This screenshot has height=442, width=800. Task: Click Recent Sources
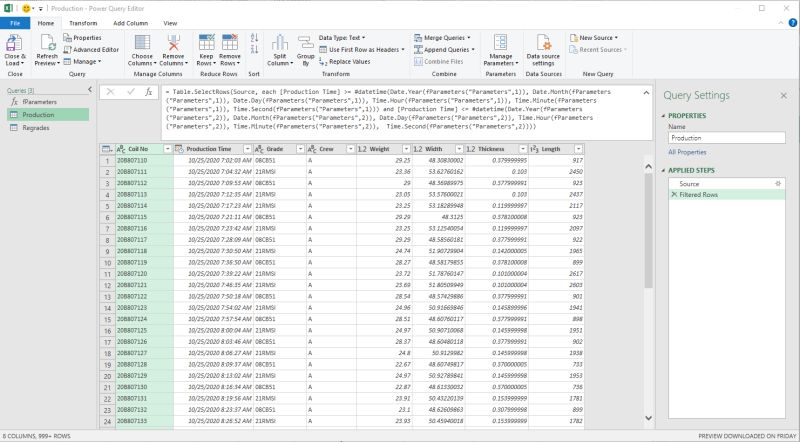[598, 50]
